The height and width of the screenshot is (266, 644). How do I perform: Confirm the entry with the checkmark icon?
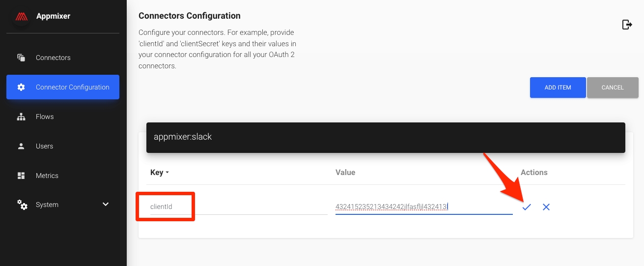click(x=527, y=207)
